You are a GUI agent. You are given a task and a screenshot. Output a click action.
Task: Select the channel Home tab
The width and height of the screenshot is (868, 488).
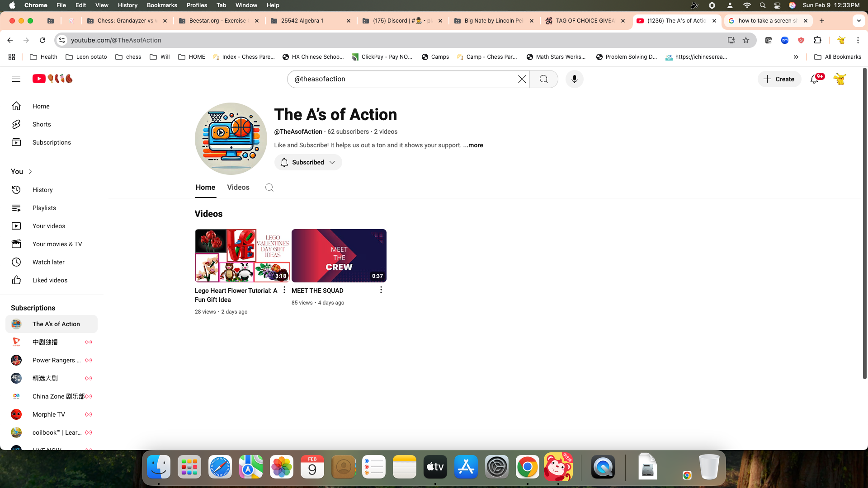(205, 188)
